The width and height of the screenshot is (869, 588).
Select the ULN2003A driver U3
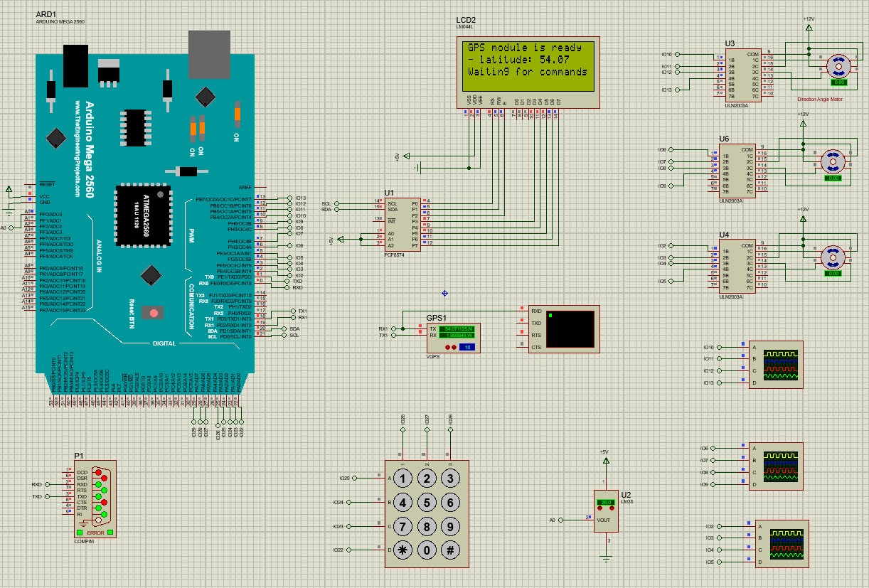742,75
